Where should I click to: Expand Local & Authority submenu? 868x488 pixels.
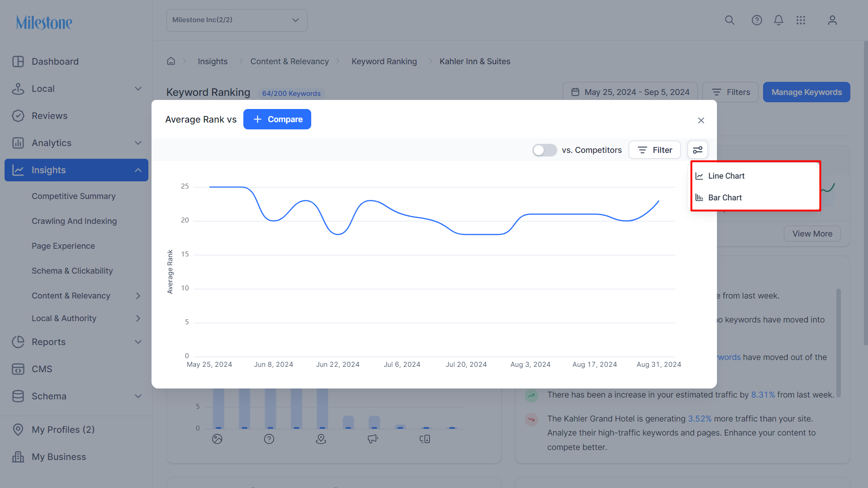[x=138, y=318]
